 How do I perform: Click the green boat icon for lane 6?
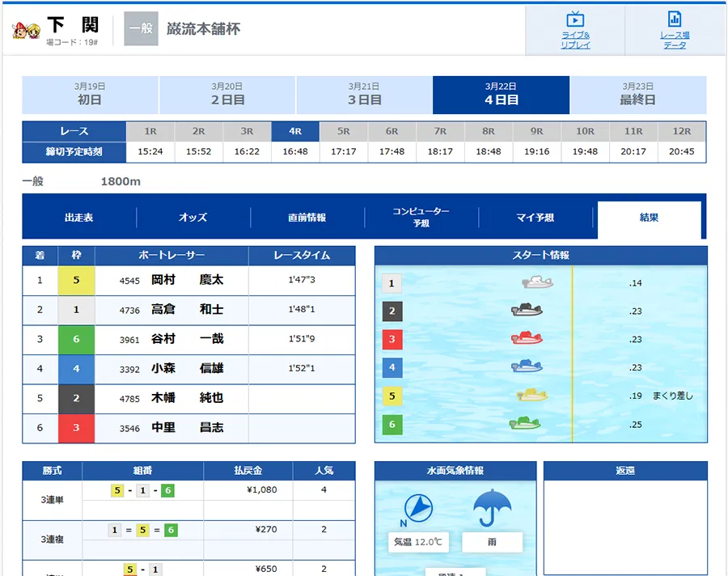[524, 424]
